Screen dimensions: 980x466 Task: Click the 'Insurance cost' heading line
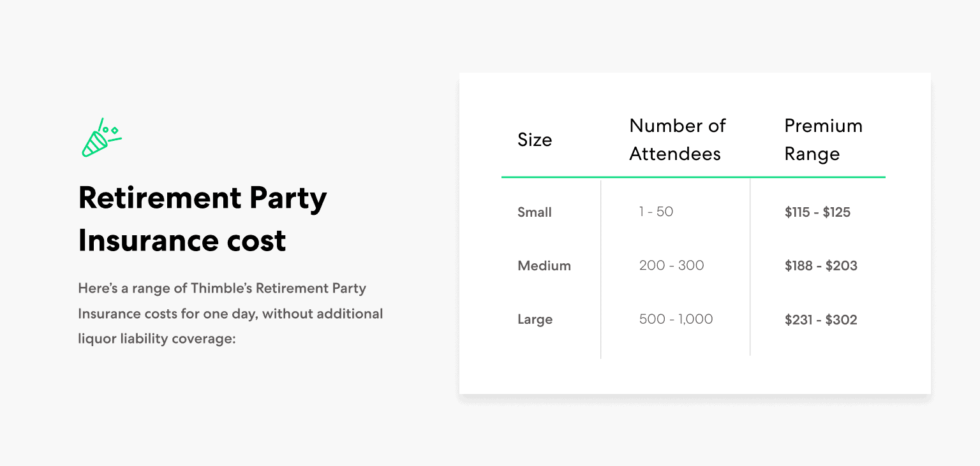click(x=182, y=240)
